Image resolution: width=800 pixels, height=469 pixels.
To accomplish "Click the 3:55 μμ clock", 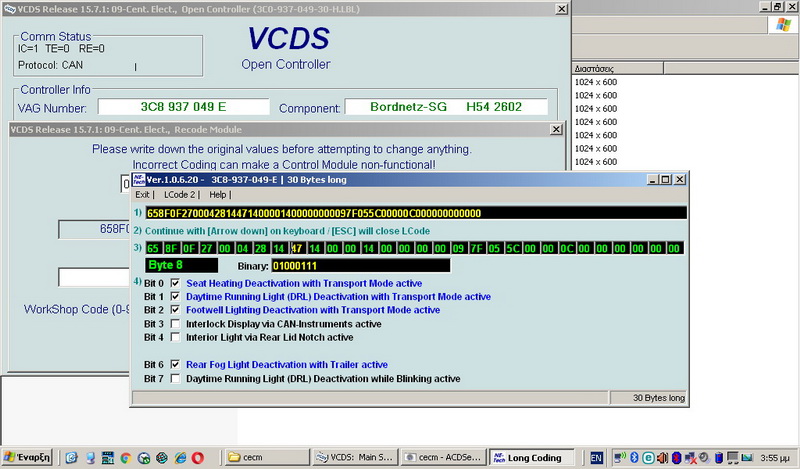I will [774, 458].
